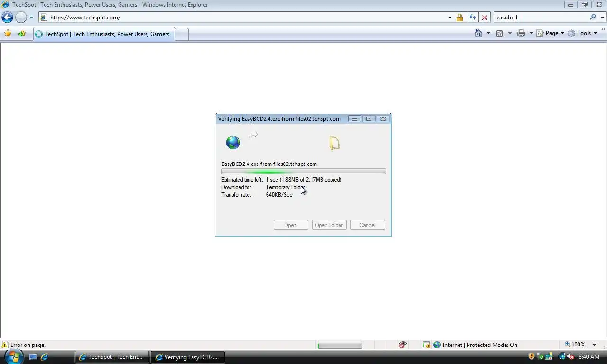
Task: Open the Favorites Center star
Action: point(8,34)
